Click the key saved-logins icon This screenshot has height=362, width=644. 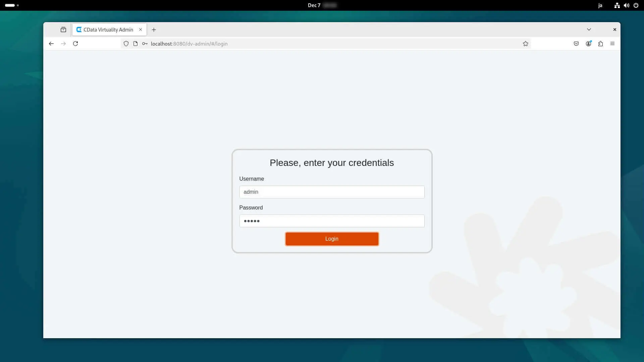pos(145,44)
